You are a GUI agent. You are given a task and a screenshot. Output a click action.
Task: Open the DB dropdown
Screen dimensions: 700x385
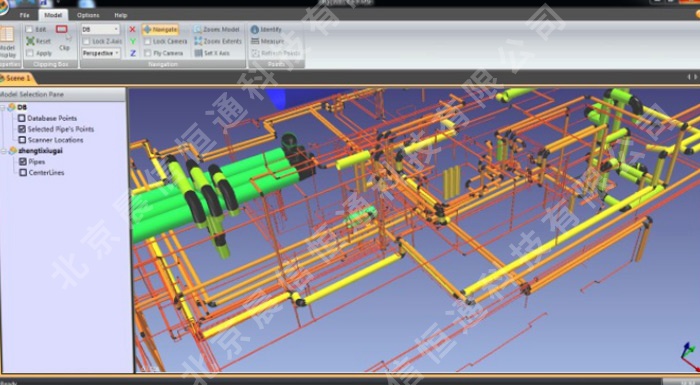100,29
